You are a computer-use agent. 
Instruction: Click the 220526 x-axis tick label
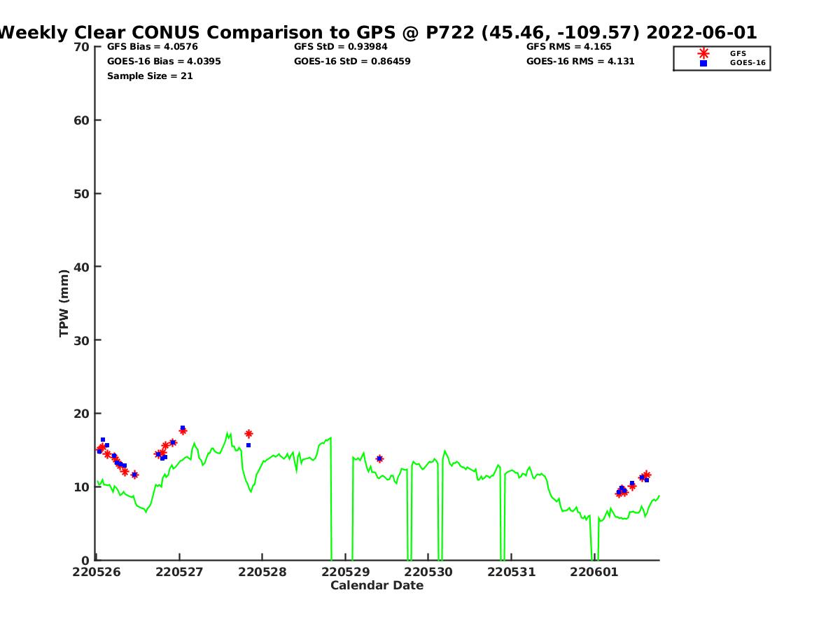96,572
